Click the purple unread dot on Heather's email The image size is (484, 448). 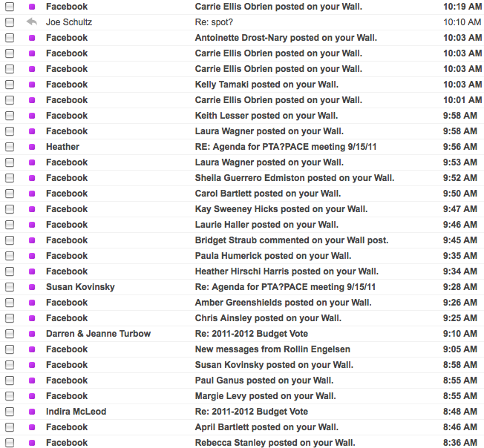31,147
